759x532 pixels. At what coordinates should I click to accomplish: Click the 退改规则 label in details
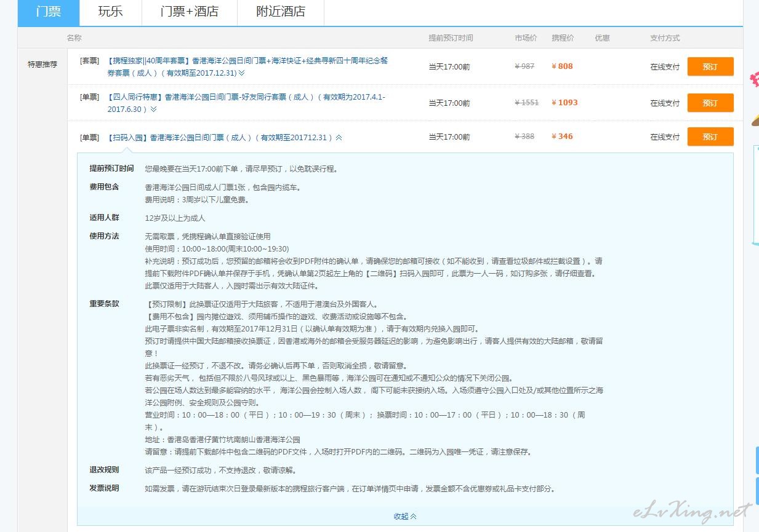pyautogui.click(x=104, y=470)
